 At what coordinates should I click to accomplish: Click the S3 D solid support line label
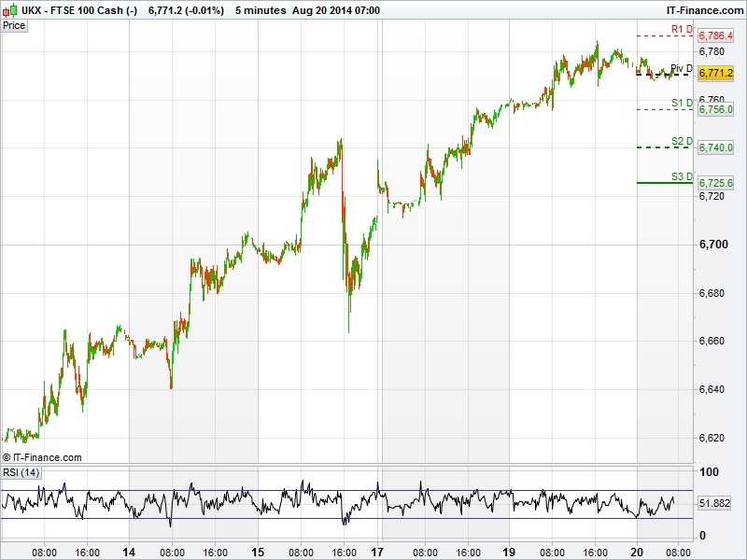pyautogui.click(x=682, y=176)
